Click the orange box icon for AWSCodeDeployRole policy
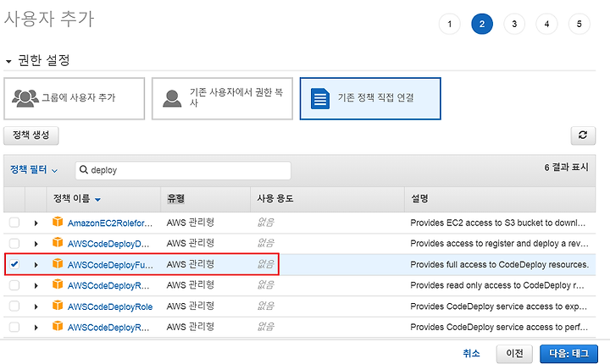This screenshot has height=364, width=610. [x=58, y=305]
